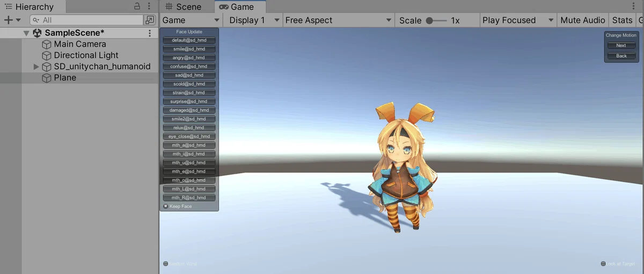Viewport: 644px width, 274px height.
Task: Click mth_e@sd_hmd mouth button
Action: click(x=189, y=171)
